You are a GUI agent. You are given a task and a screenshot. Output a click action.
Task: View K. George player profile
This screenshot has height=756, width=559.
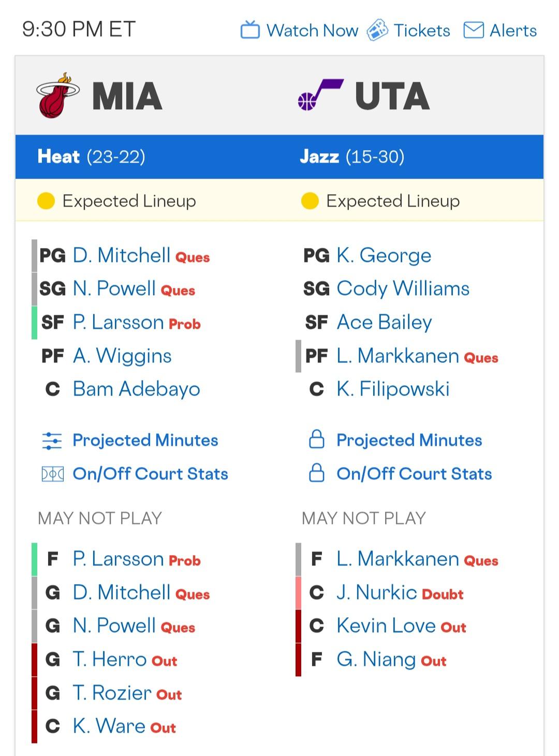(x=384, y=255)
